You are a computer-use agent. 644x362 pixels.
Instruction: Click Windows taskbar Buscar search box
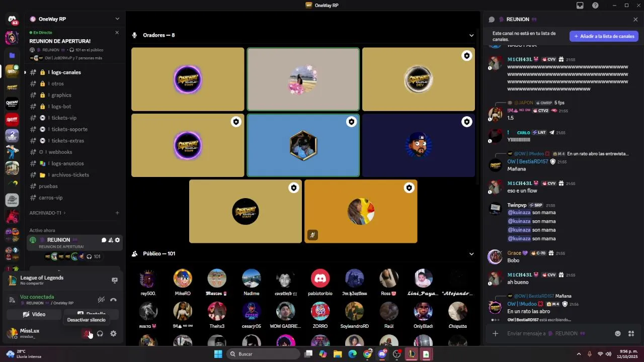point(263,354)
